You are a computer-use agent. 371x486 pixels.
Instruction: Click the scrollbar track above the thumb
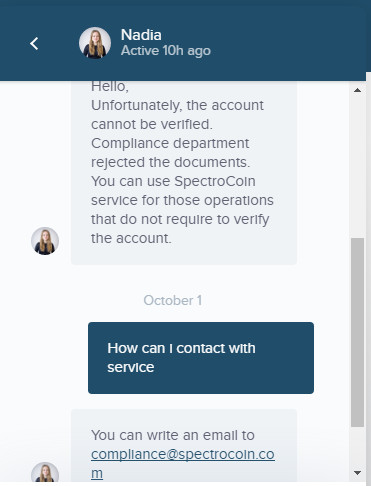(357, 167)
